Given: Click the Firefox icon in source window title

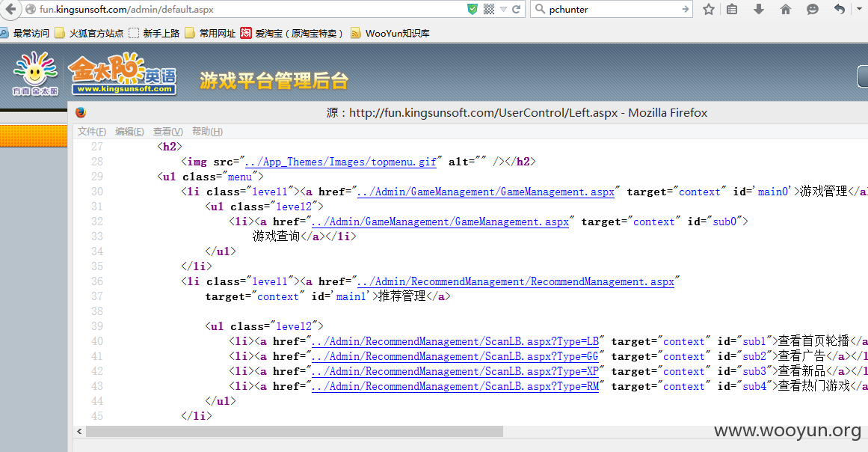Looking at the screenshot, I should click(x=81, y=112).
